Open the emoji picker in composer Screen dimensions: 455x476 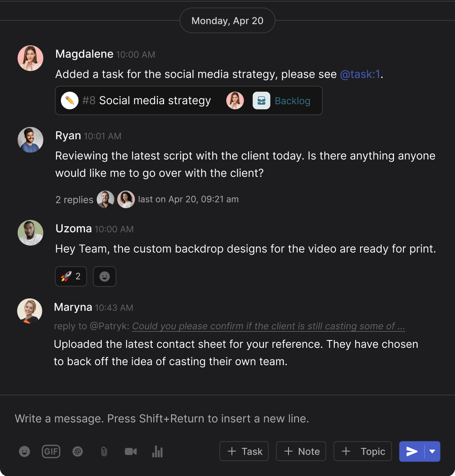tap(25, 452)
